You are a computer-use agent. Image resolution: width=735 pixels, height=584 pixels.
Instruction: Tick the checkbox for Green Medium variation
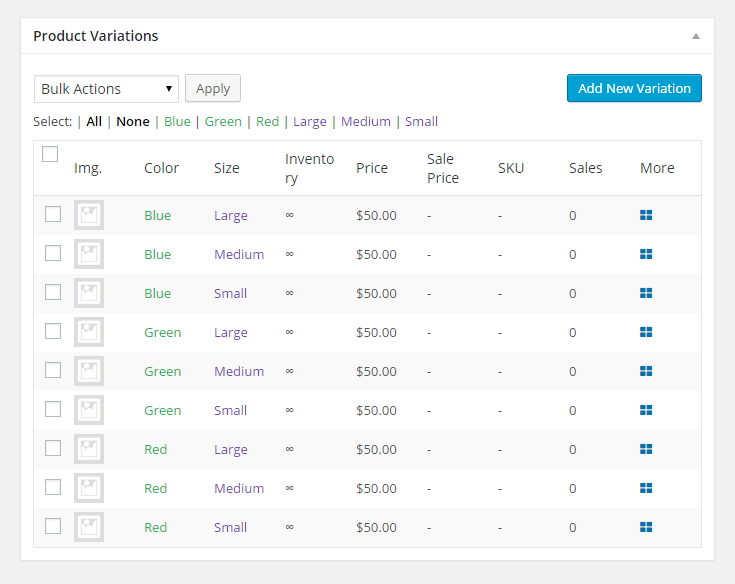point(53,370)
